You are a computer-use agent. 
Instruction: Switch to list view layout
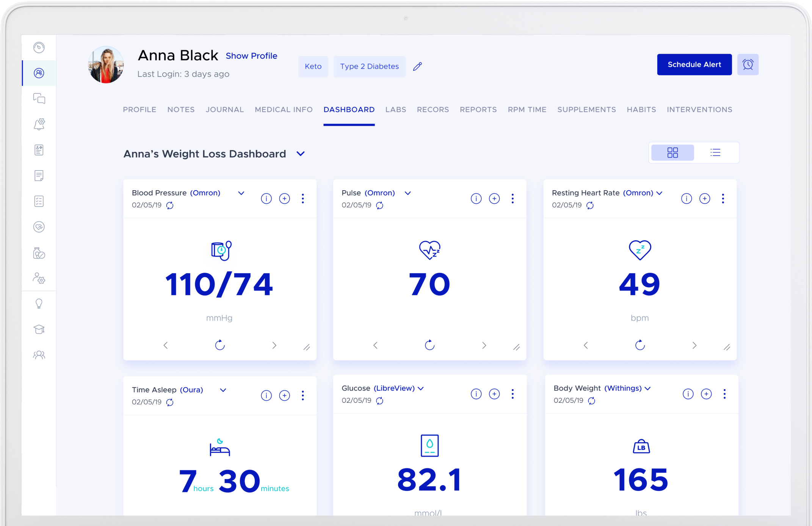click(x=715, y=153)
